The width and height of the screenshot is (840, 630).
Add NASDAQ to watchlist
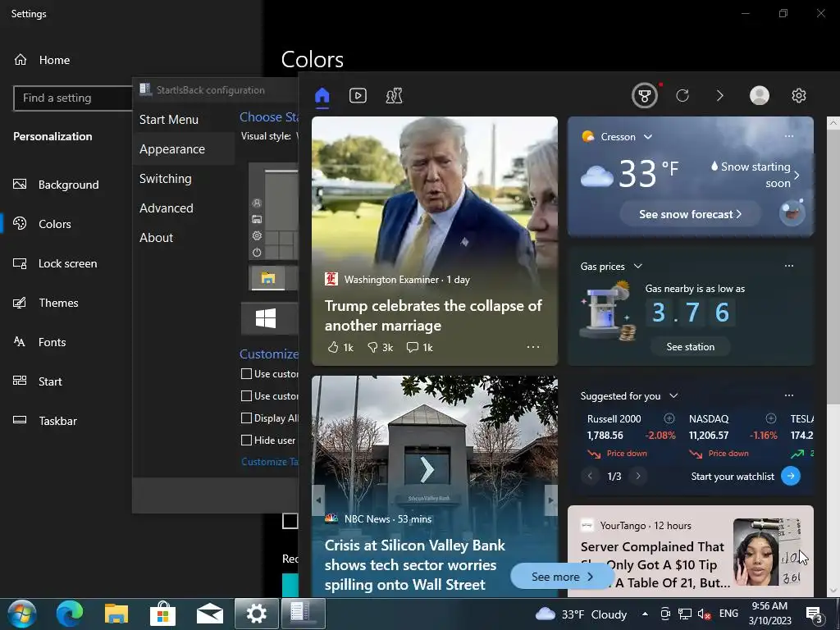click(x=771, y=418)
